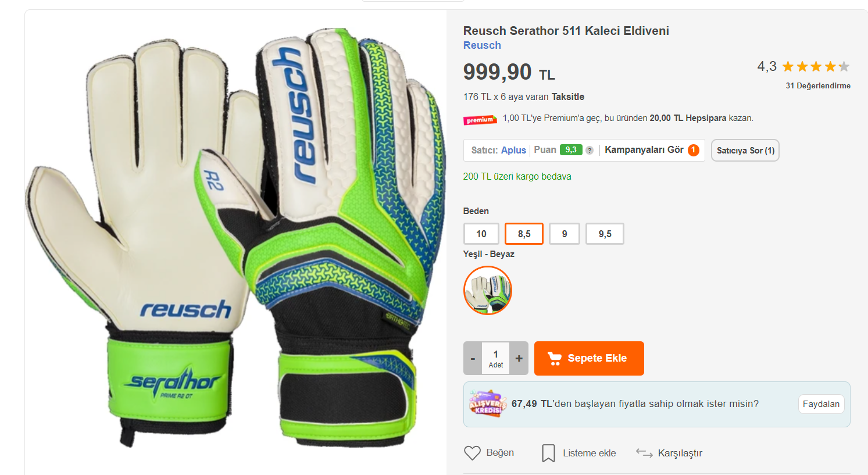This screenshot has width=868, height=475.
Task: Click the bookmark Listeme ekle icon
Action: click(x=548, y=453)
